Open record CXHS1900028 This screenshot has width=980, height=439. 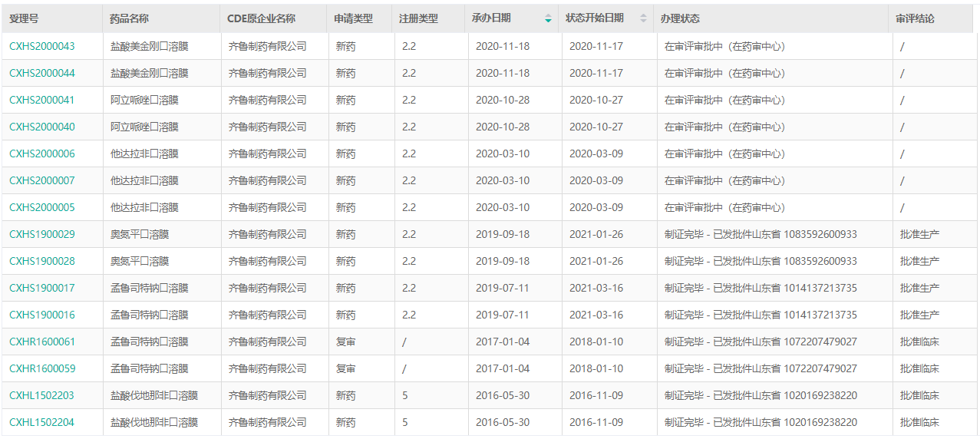coord(42,261)
